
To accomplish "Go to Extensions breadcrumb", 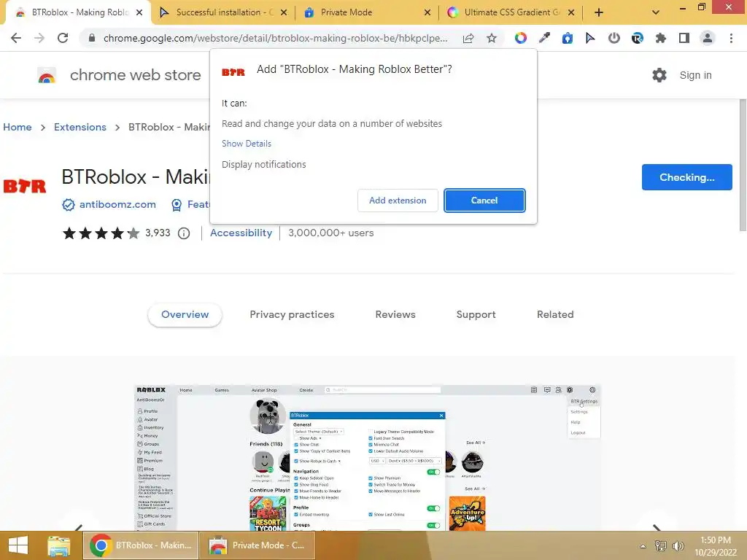I will 80,127.
